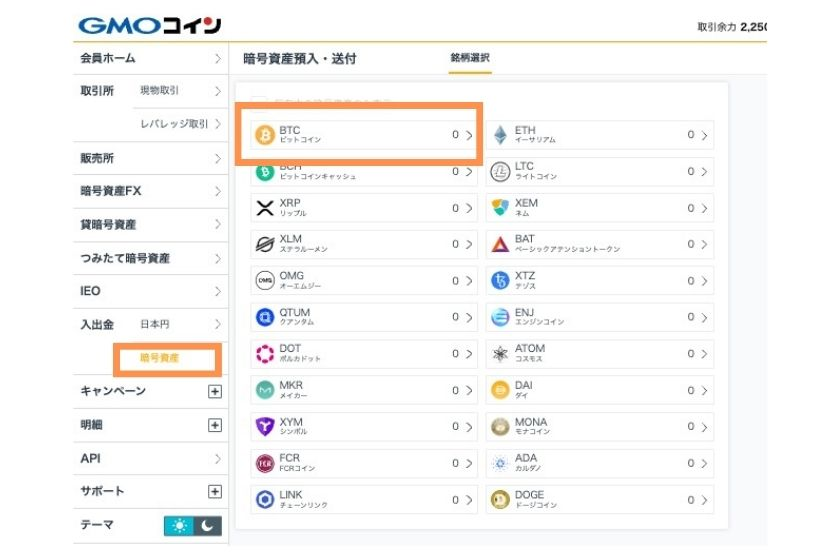The height and width of the screenshot is (560, 840).
Task: Select the MONA モナコイン row
Action: 600,427
